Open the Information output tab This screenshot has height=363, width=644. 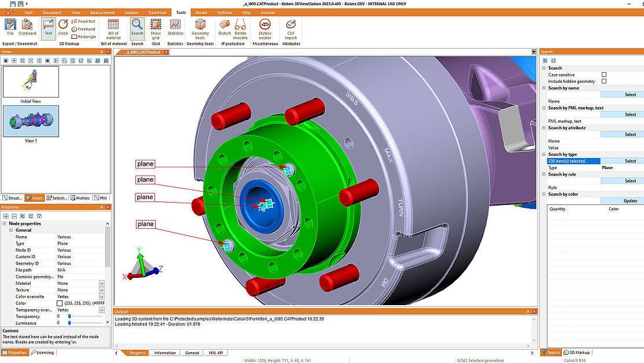(x=165, y=353)
